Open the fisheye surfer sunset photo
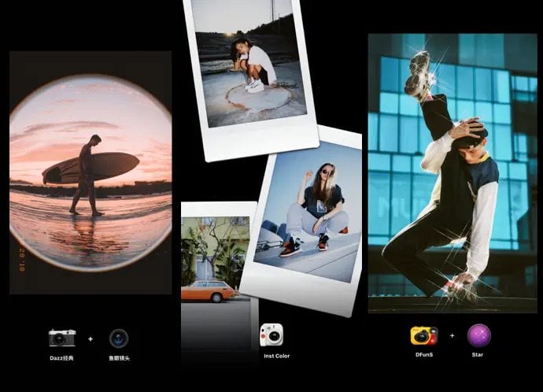Viewport: 543px width, 392px height. point(90,173)
